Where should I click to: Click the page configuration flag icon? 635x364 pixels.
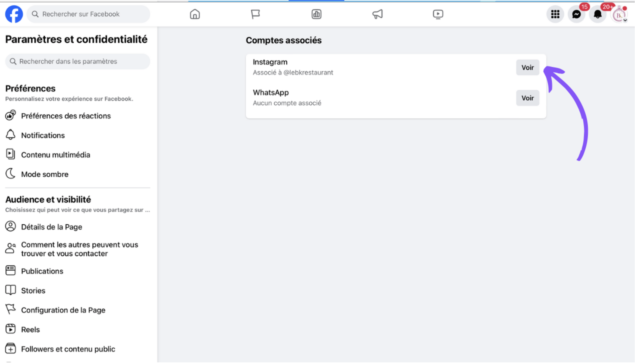tap(11, 310)
